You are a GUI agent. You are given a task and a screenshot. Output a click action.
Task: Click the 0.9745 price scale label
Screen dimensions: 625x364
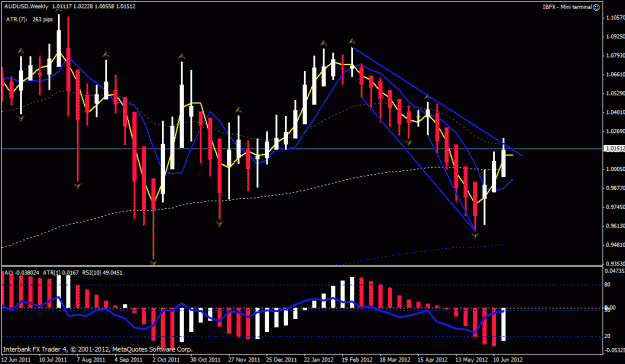(614, 207)
